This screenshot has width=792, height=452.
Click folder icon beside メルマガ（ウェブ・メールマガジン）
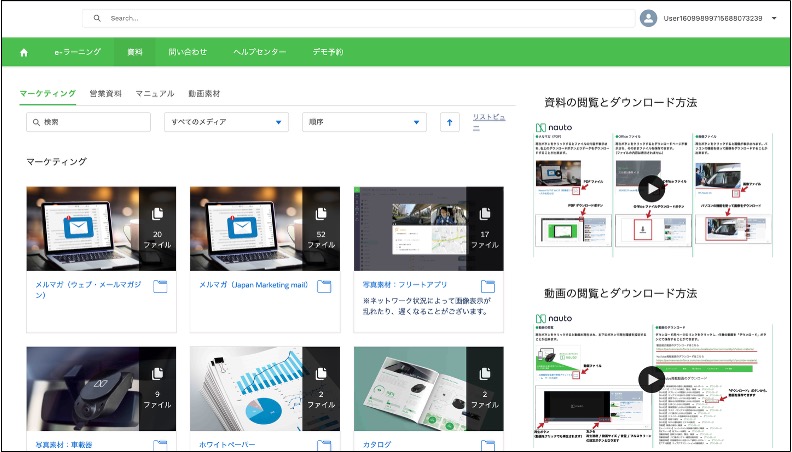click(160, 286)
